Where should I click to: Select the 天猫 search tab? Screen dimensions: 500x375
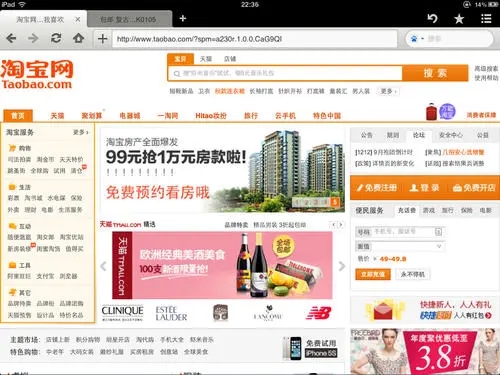(206, 59)
